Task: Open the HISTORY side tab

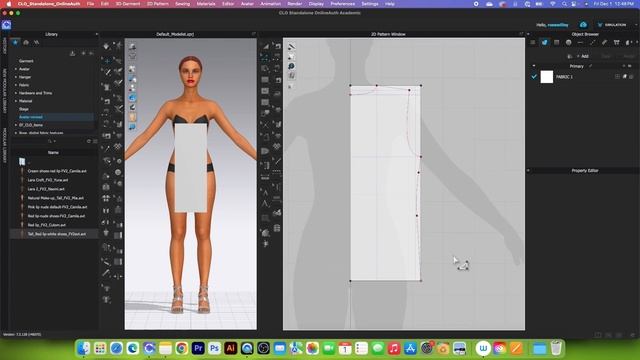Action: (x=4, y=46)
